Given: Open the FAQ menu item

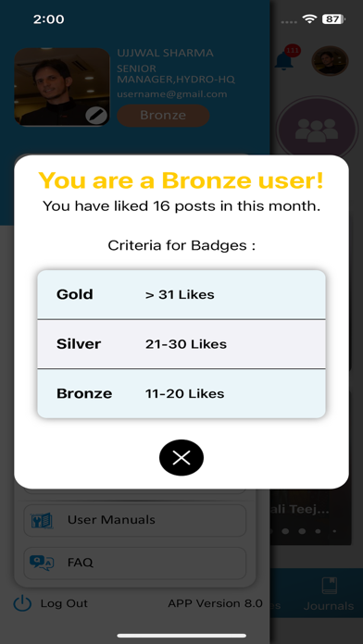Looking at the screenshot, I should point(135,563).
